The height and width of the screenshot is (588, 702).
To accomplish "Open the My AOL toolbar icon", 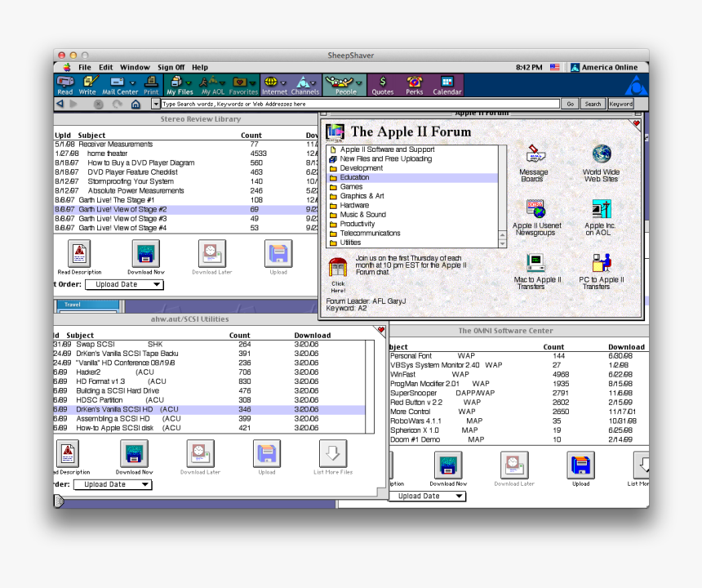I will [213, 85].
